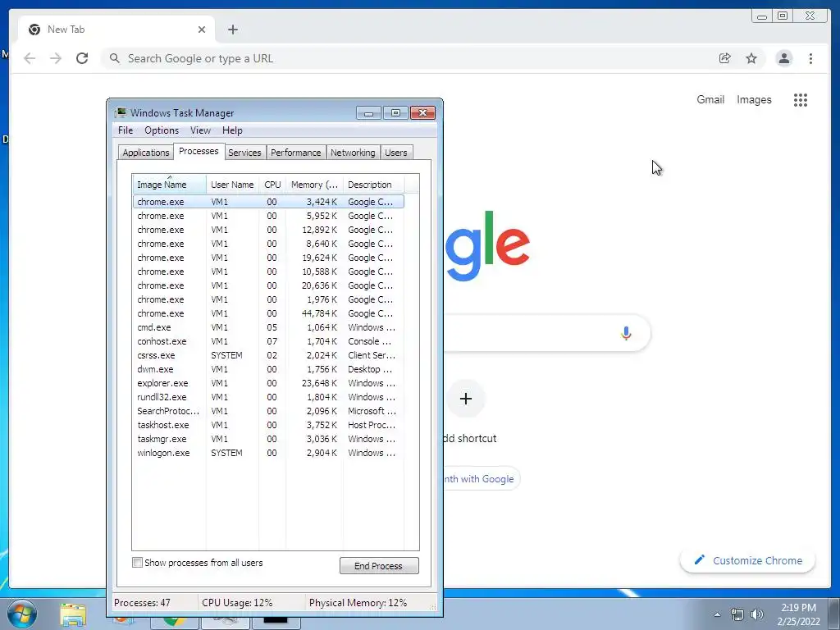Enable Show processes from all users
Screen dimensions: 840x630
tap(137, 563)
